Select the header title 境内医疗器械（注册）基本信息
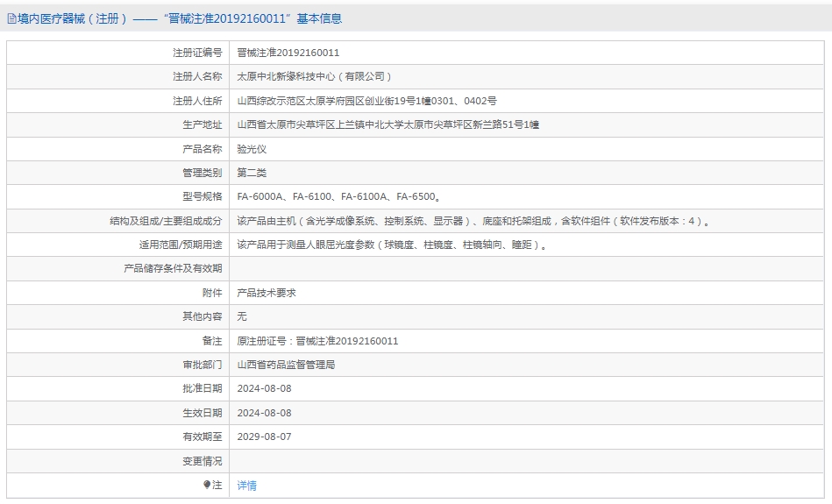The image size is (832, 504). coord(180,19)
